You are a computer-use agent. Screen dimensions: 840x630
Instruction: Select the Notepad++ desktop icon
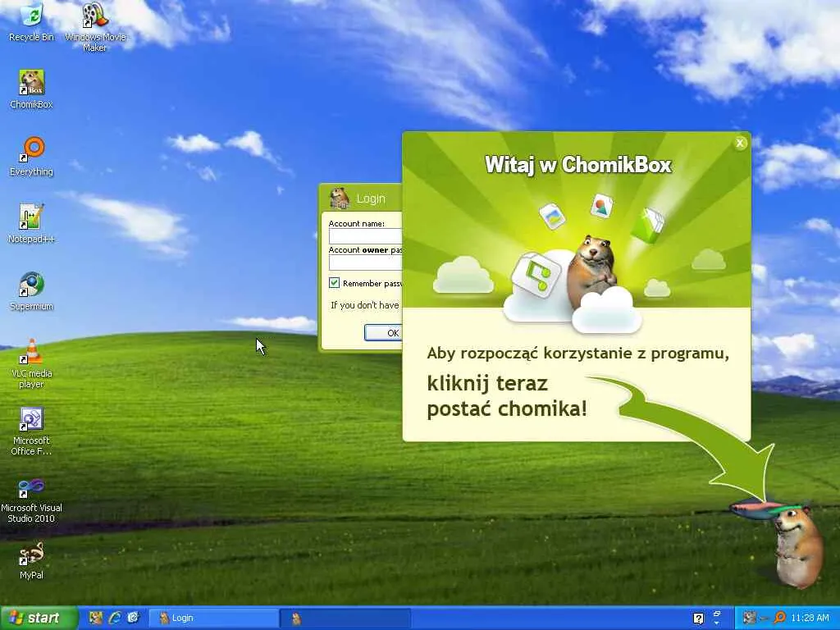pos(32,224)
